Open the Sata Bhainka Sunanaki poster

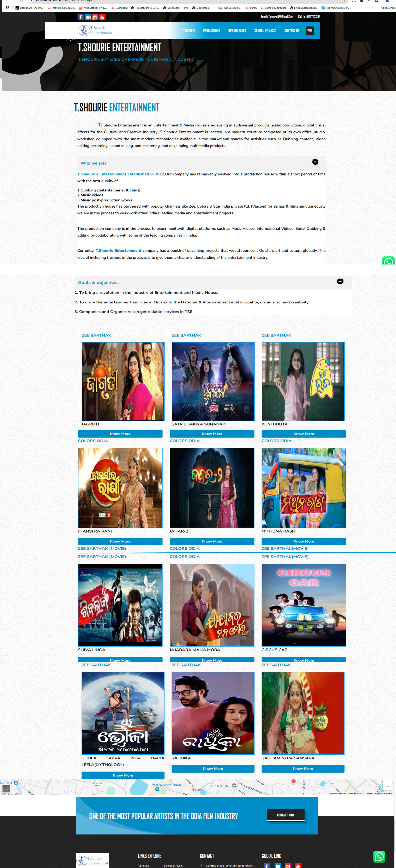point(213,381)
